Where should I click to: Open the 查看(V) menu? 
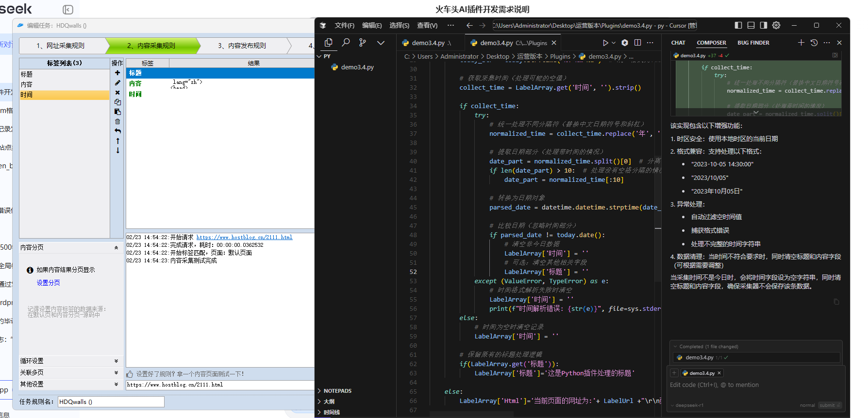427,25
